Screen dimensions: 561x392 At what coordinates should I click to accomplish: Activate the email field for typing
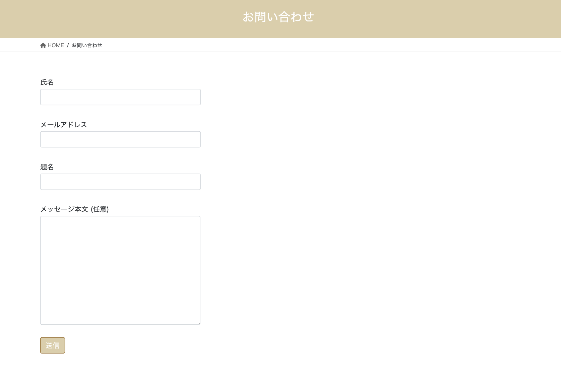[120, 139]
